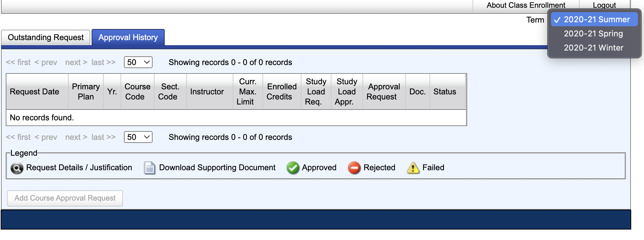Viewport: 644px width, 240px height.
Task: Open the About Class Enrollment link
Action: (526, 5)
